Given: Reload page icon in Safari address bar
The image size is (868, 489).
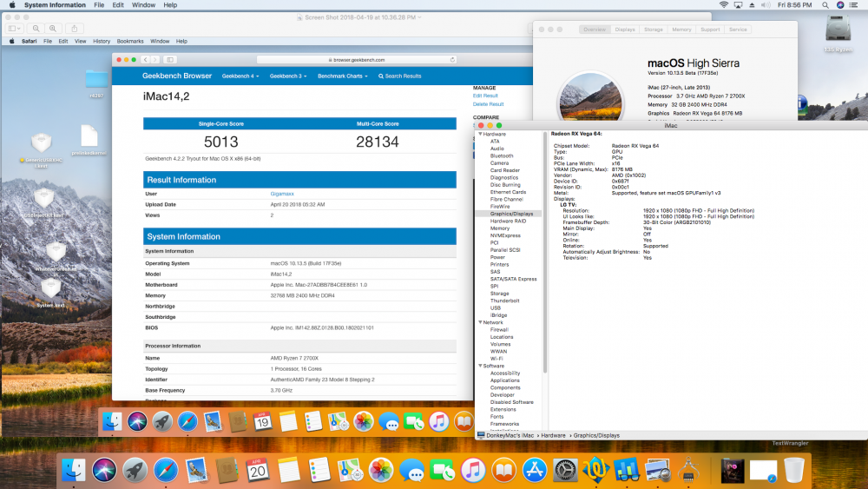Looking at the screenshot, I should pos(452,60).
